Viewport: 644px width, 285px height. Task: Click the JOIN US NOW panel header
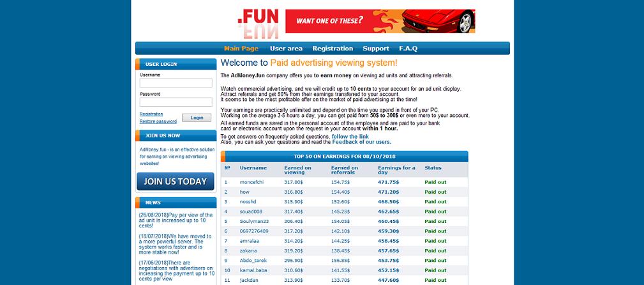pos(176,135)
